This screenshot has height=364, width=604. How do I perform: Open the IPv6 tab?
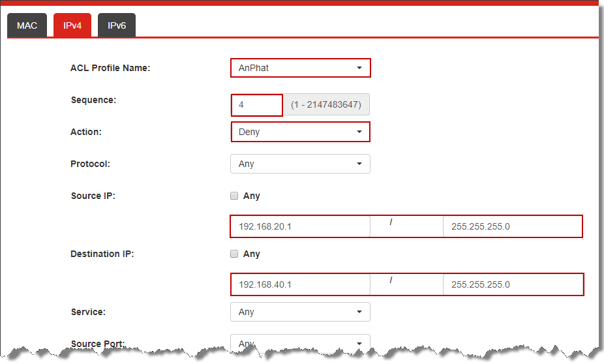coord(117,25)
